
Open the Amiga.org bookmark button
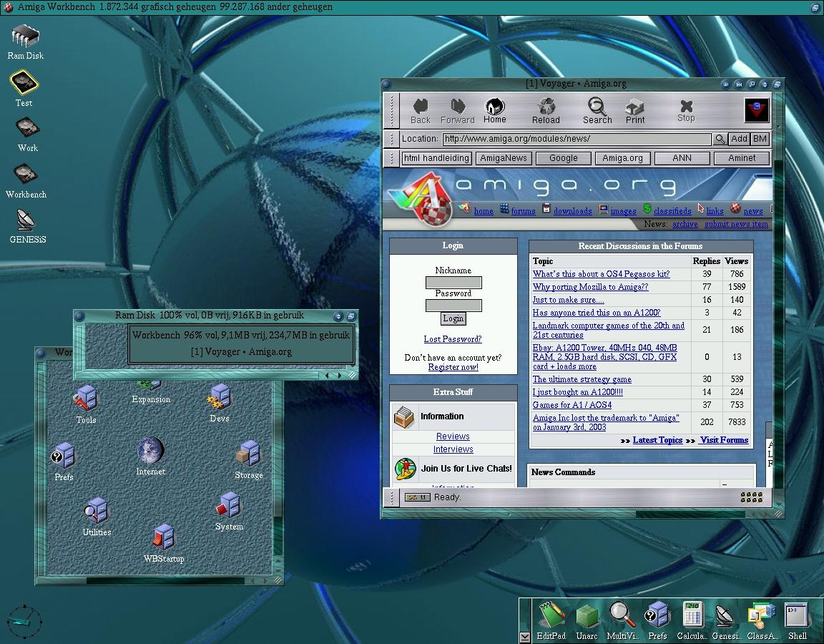pyautogui.click(x=623, y=158)
